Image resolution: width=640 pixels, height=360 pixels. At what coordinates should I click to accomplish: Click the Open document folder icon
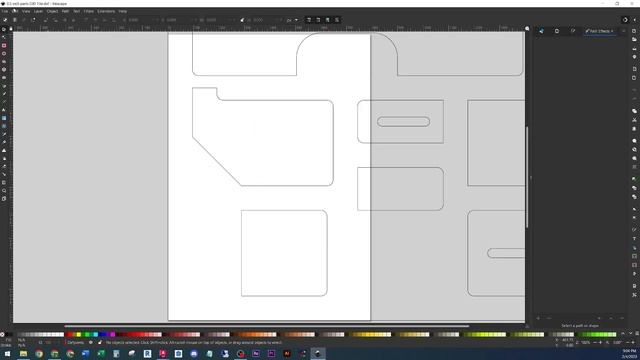634,40
